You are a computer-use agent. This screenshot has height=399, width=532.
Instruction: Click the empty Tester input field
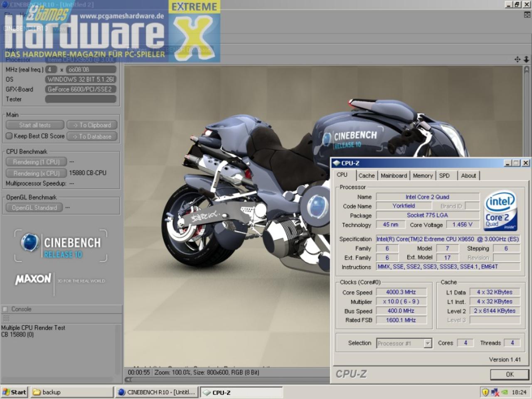click(81, 99)
